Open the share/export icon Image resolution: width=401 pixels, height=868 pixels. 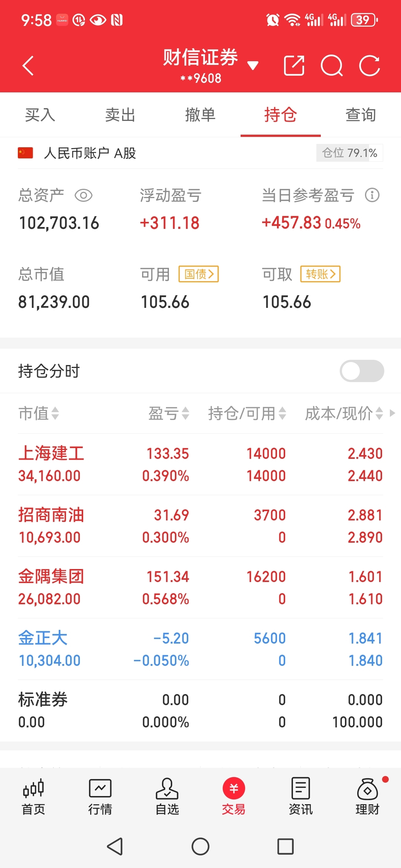[x=294, y=66]
